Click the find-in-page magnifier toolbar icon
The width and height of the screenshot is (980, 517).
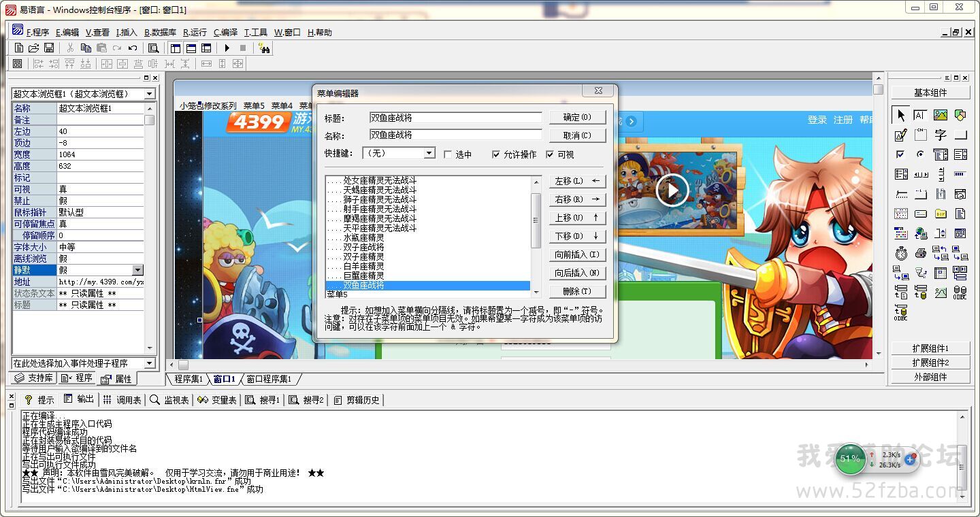154,48
